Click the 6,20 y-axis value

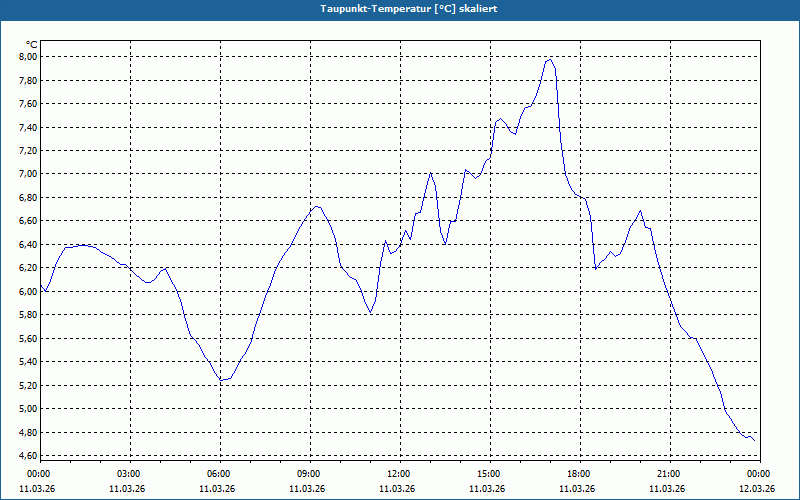29,268
